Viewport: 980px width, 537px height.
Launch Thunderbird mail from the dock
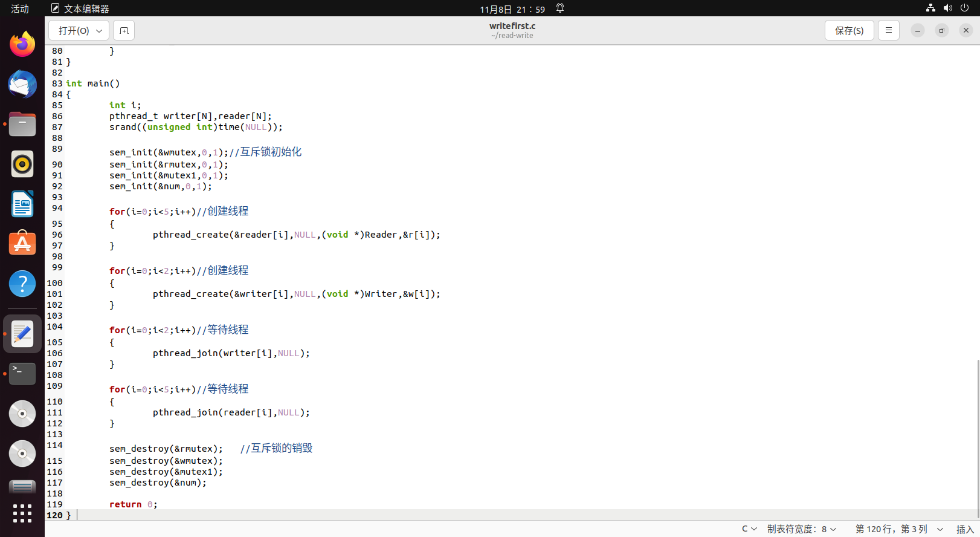tap(22, 84)
